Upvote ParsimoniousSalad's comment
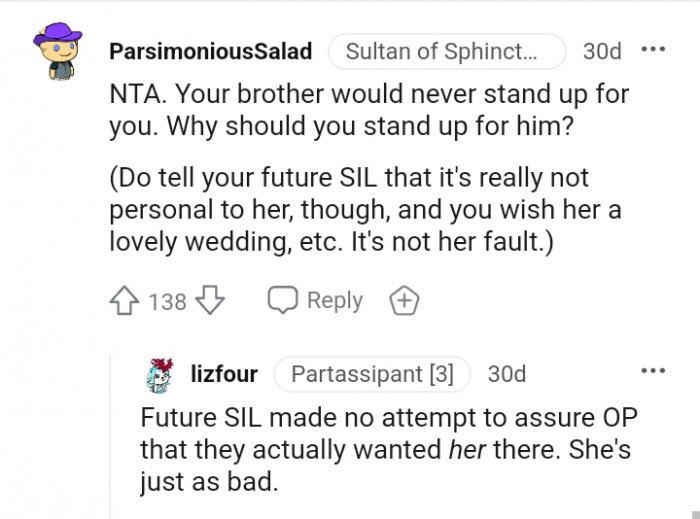This screenshot has width=700, height=519. click(125, 300)
